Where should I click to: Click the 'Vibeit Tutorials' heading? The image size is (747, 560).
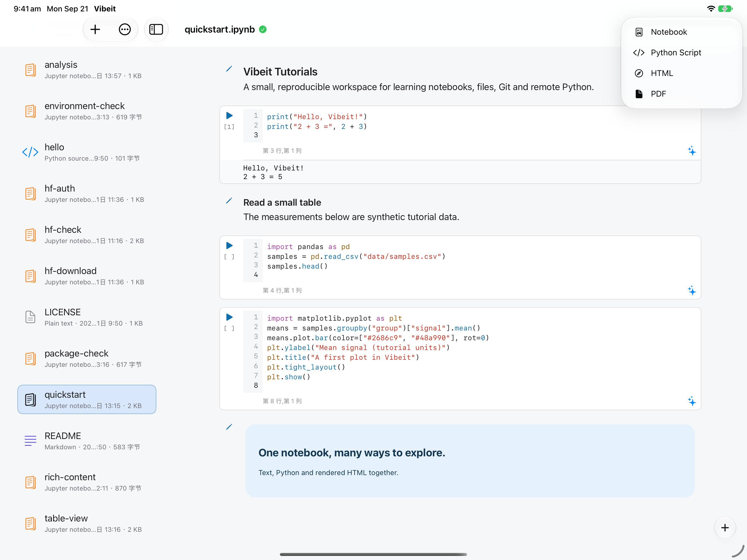280,72
